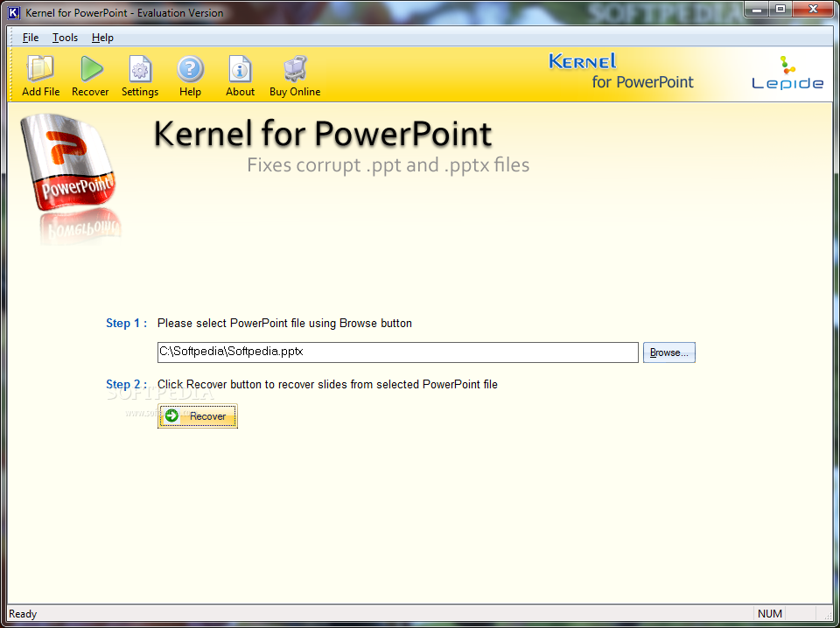Screen dimensions: 840x628
Task: Open the File menu
Action: 31,38
